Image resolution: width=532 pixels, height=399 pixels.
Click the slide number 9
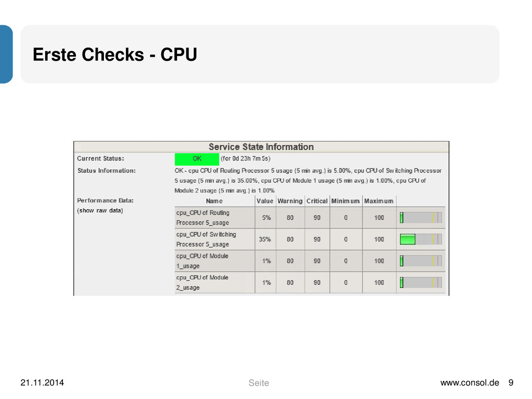coord(511,383)
